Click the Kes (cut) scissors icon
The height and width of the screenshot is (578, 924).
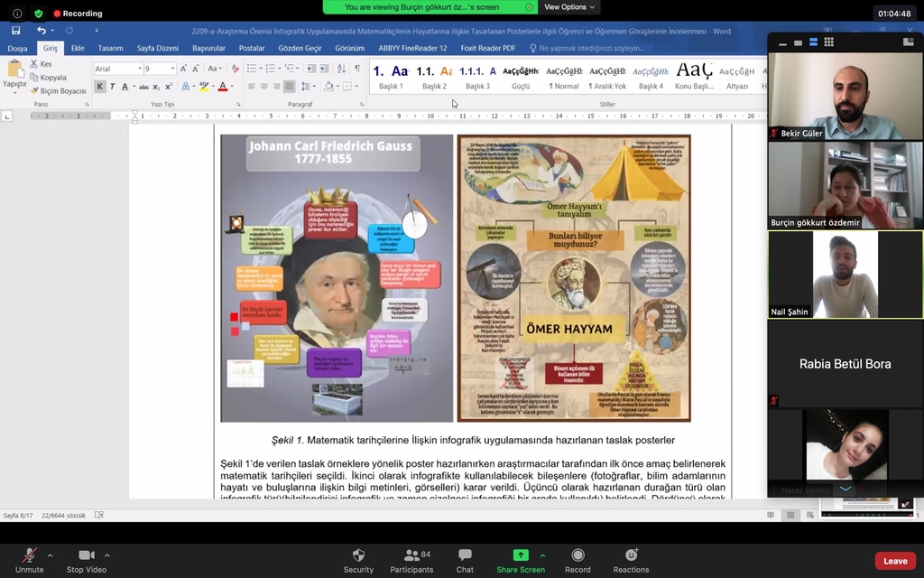[35, 64]
